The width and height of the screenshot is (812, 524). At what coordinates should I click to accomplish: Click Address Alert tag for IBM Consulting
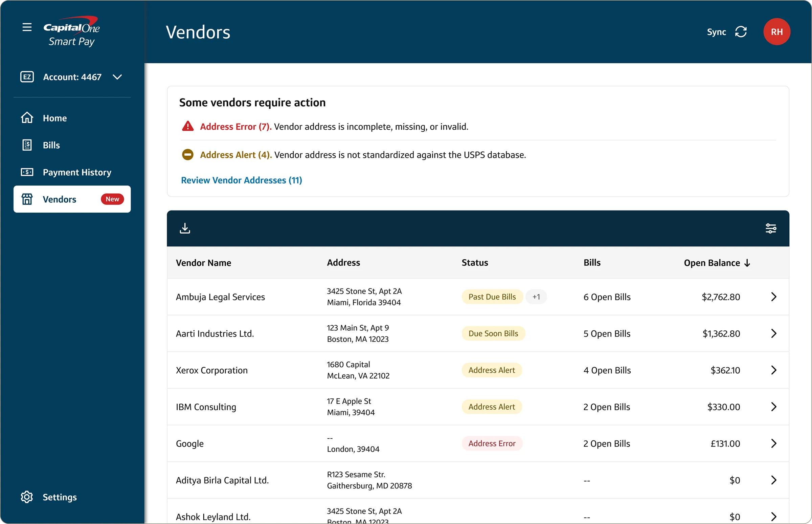[492, 407]
